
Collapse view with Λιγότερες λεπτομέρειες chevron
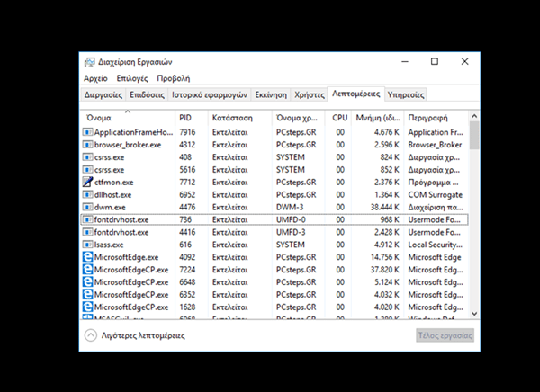tap(91, 335)
